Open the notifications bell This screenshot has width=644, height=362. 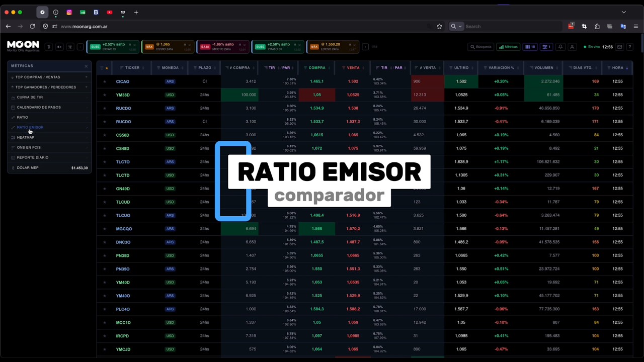tap(560, 47)
